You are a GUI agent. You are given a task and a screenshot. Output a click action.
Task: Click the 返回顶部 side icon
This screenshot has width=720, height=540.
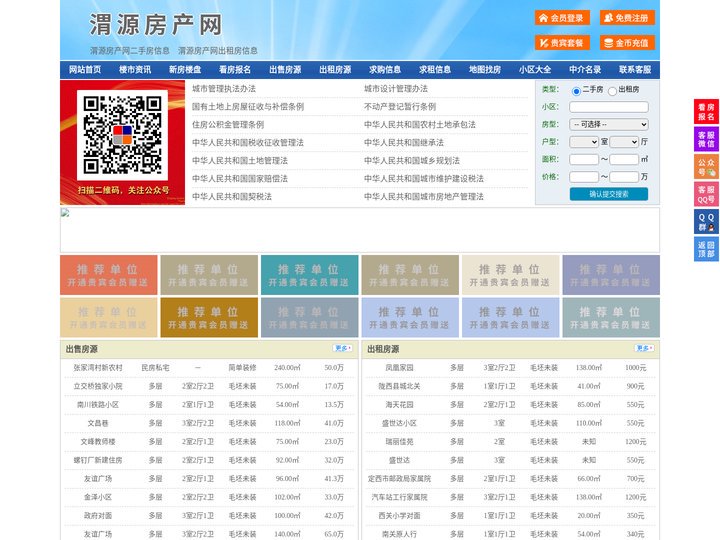coord(706,249)
